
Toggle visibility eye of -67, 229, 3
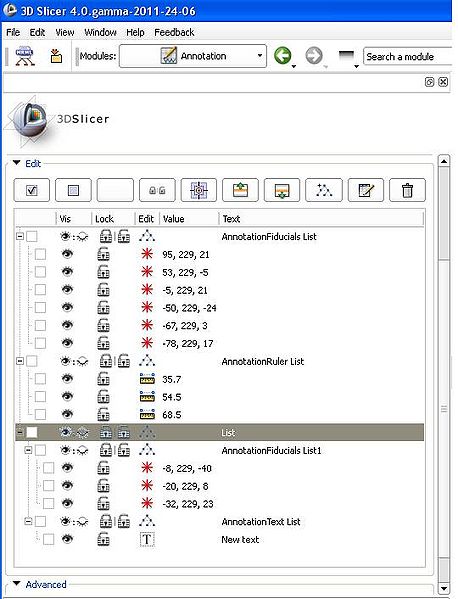(67, 325)
